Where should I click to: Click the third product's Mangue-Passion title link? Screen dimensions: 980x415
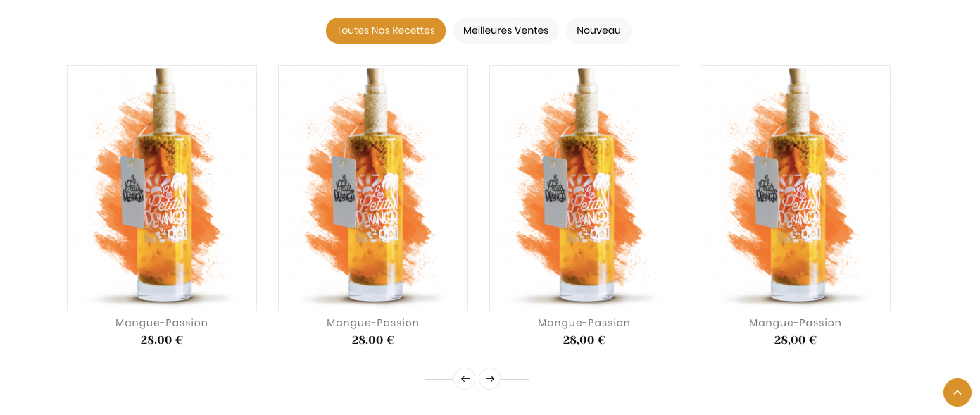coord(584,323)
